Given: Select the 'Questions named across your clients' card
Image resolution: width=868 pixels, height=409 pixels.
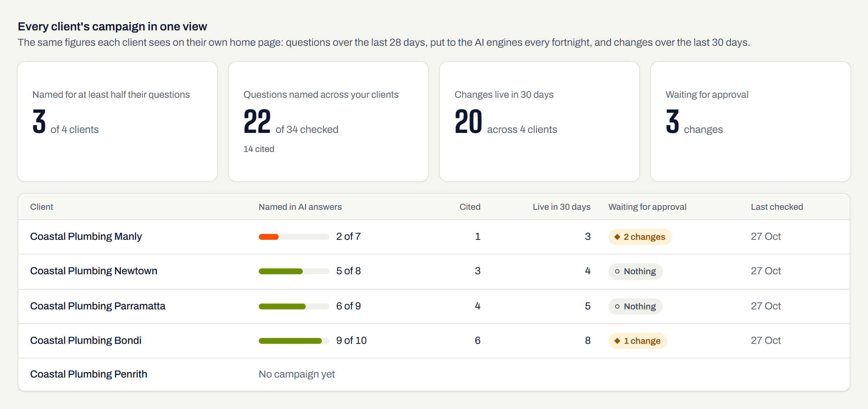Looking at the screenshot, I should pos(328,122).
